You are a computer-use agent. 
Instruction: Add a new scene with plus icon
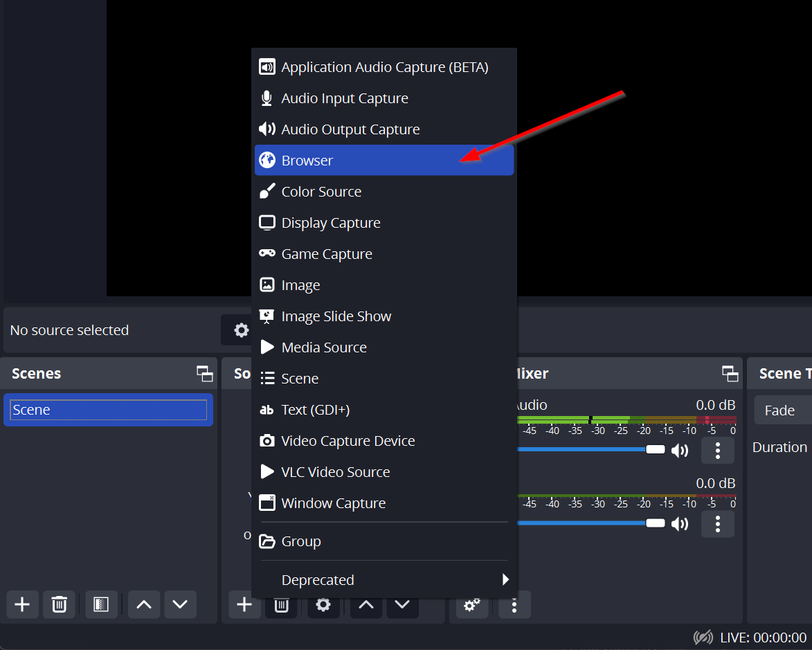[22, 604]
